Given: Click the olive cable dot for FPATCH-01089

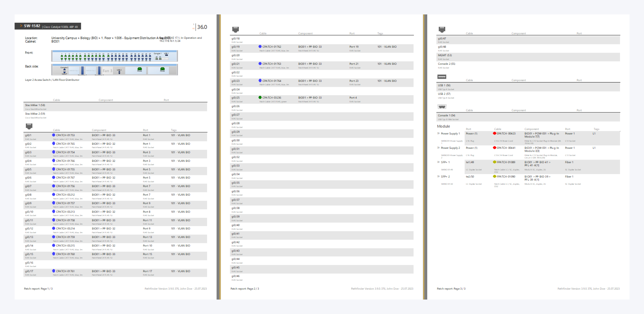Looking at the screenshot, I should point(494,162).
